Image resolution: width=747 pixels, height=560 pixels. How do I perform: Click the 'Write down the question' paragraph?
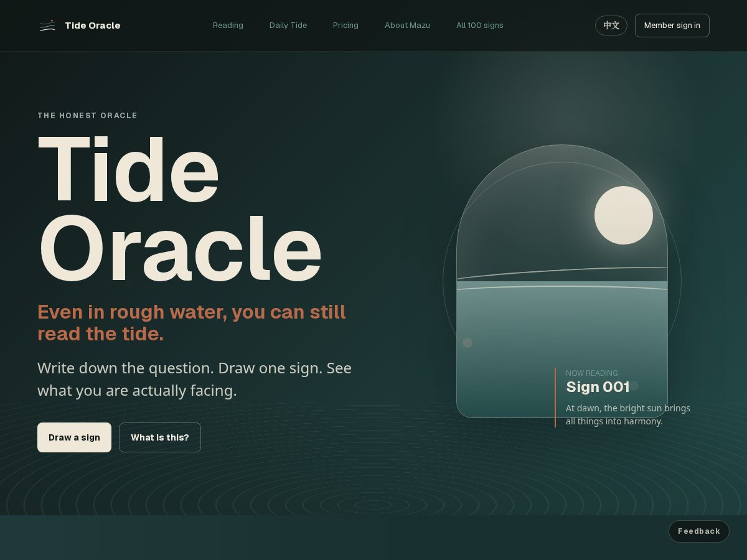(x=194, y=379)
